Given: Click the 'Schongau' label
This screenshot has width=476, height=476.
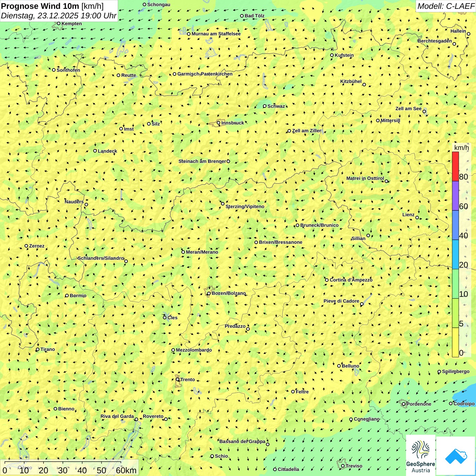Looking at the screenshot, I should coord(158,4).
